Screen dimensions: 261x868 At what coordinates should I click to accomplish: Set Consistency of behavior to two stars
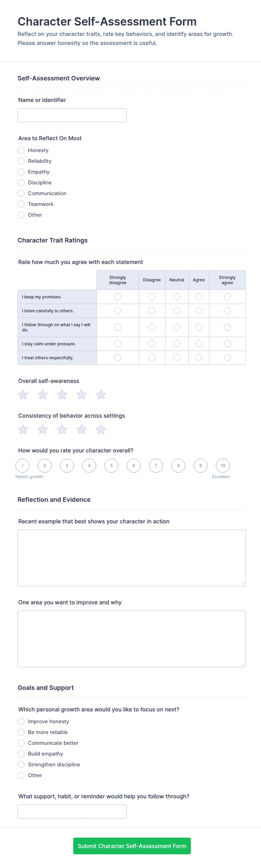[x=42, y=429]
